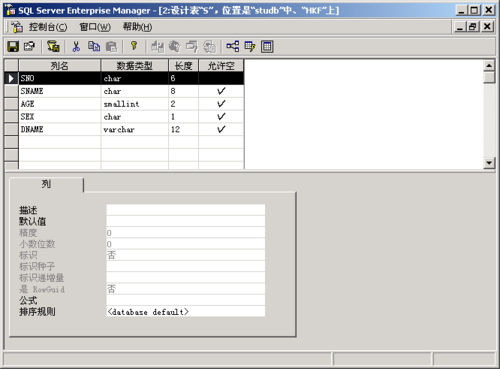Click the greyed-out globe-like toolbar icon
The image size is (500, 369).
[x=174, y=46]
